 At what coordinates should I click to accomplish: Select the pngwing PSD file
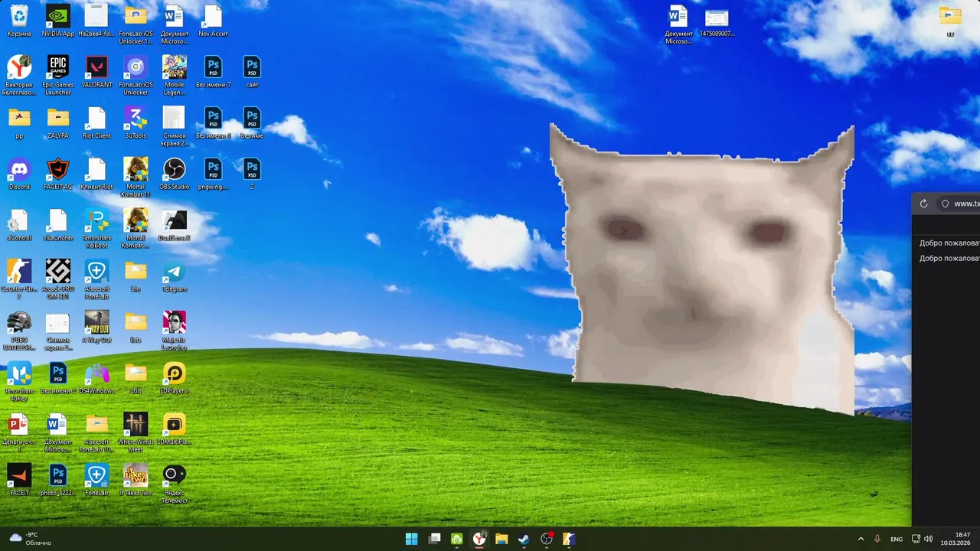(213, 174)
